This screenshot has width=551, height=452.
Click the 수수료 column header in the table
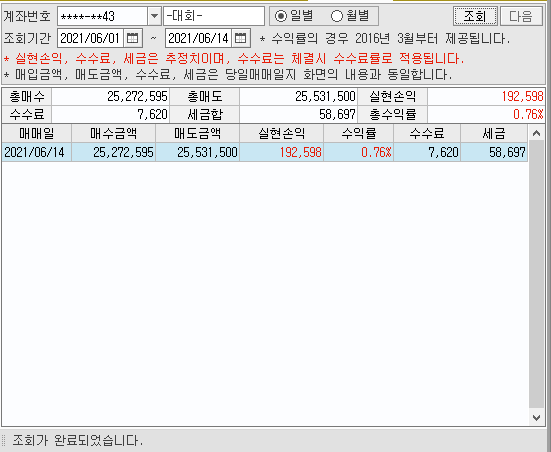pos(427,133)
